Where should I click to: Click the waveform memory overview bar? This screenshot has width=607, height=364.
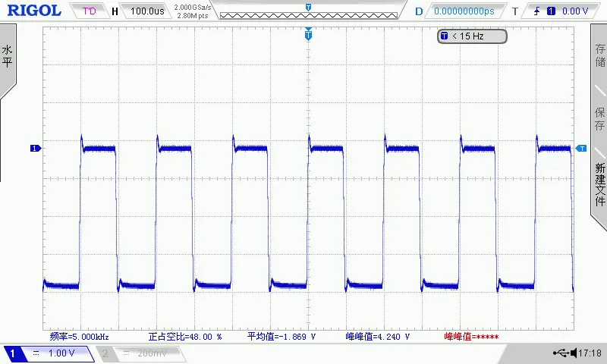pos(309,15)
